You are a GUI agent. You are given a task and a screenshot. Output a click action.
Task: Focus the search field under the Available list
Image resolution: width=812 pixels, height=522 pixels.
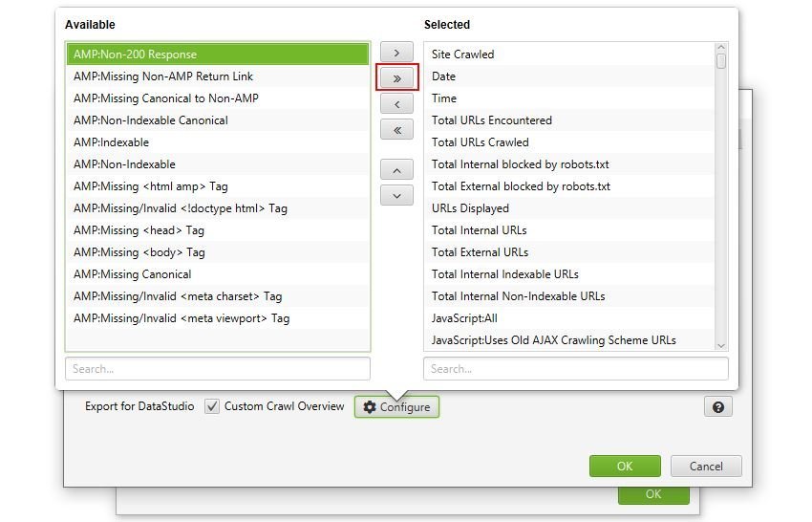tap(217, 368)
